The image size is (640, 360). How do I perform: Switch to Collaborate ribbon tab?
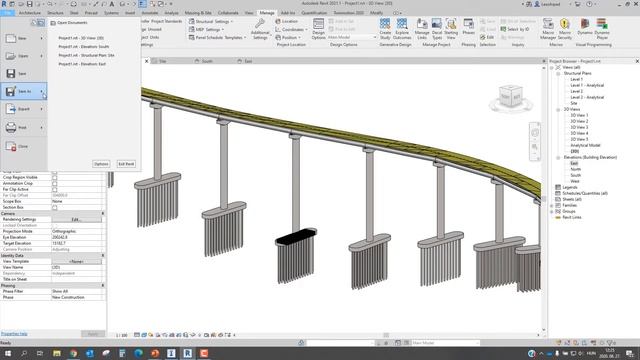[x=228, y=13]
